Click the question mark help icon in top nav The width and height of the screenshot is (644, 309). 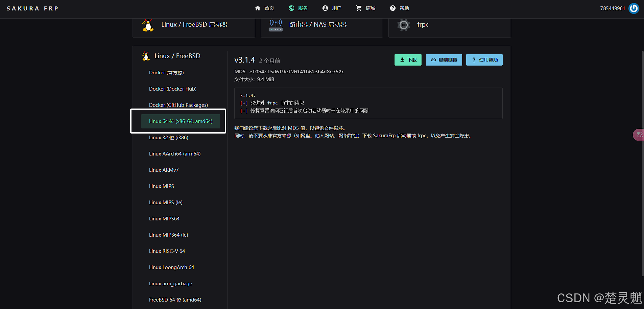pos(392,8)
